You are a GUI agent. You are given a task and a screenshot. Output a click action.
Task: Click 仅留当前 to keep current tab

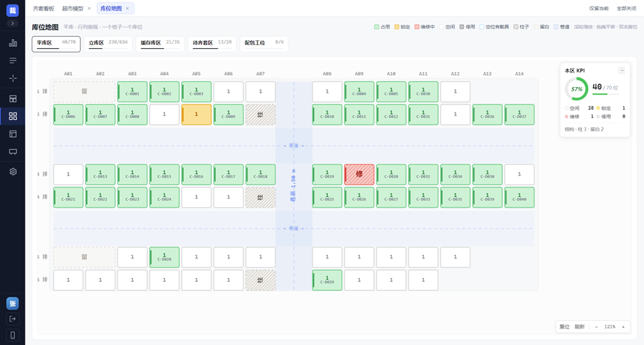[599, 8]
